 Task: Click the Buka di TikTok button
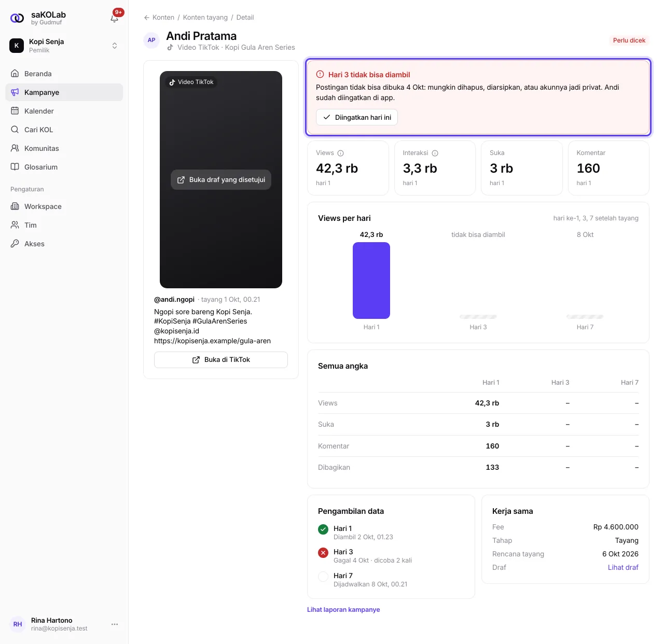(221, 360)
